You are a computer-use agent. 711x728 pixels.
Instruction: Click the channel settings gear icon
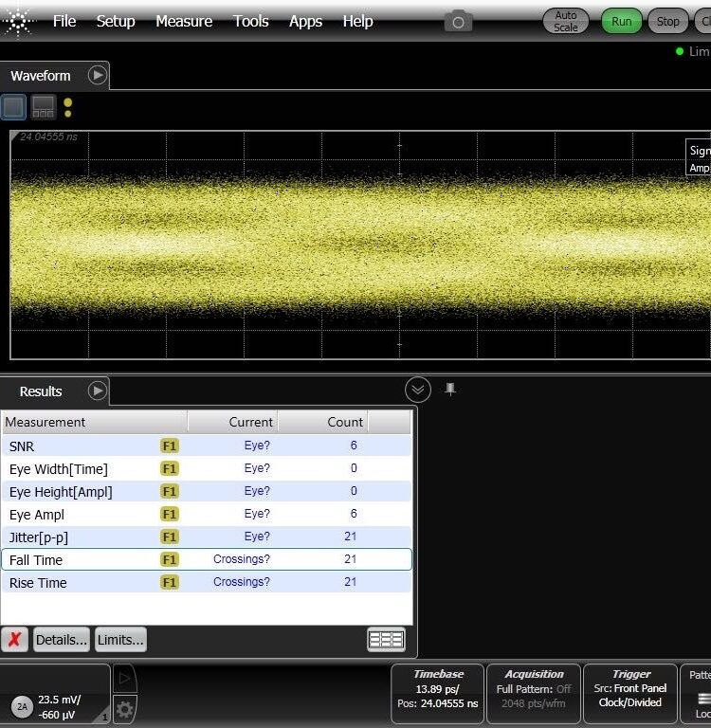click(x=124, y=708)
